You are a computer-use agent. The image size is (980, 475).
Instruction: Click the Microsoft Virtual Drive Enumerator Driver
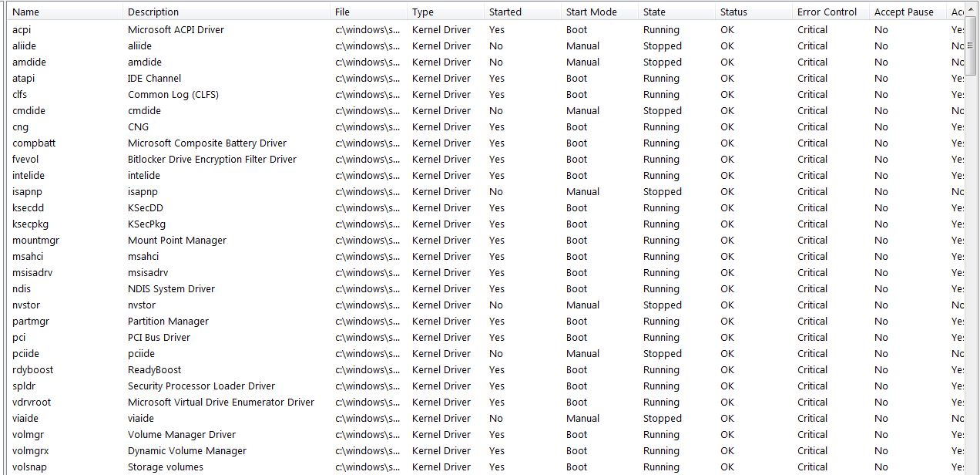(221, 402)
